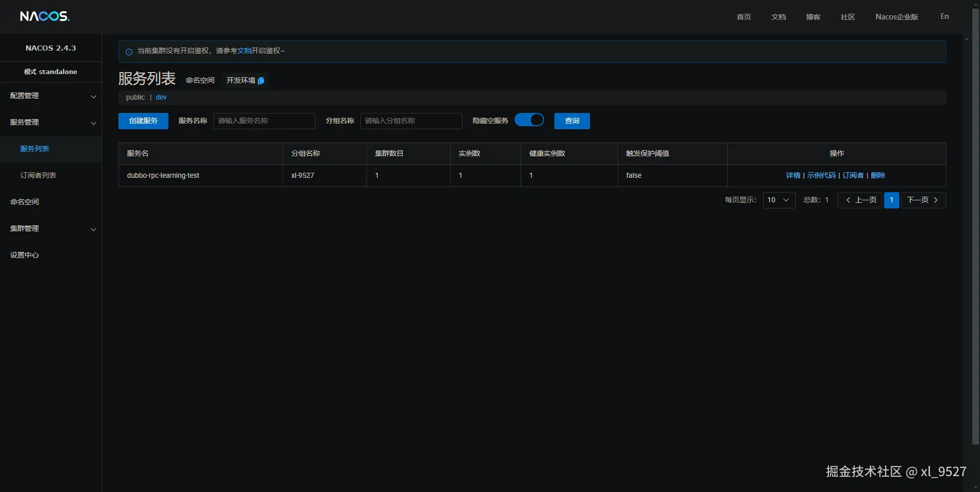Open 详情 for dubbo-rpc-learning-test
980x492 pixels.
pos(793,176)
